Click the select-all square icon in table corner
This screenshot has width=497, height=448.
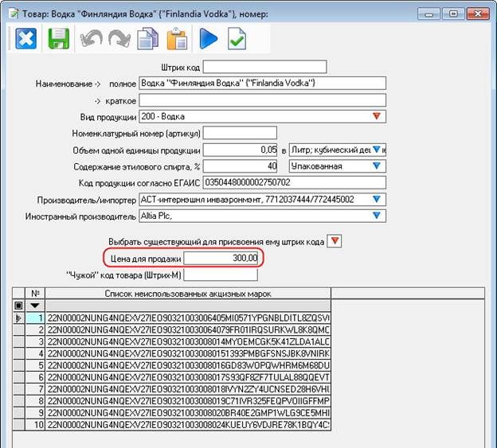click(18, 306)
